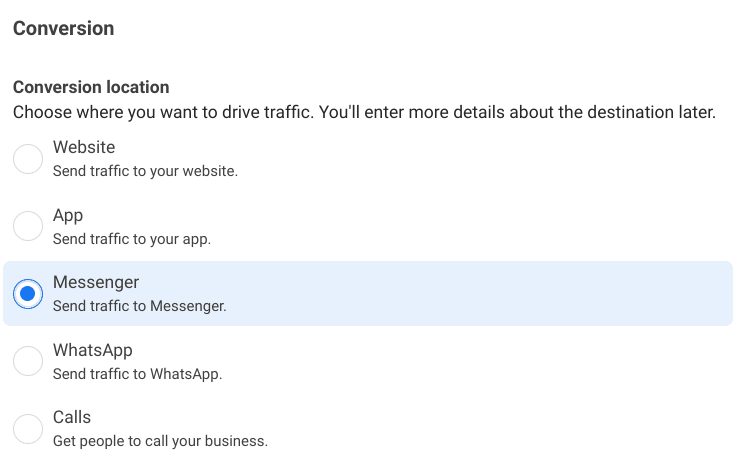This screenshot has width=737, height=471.
Task: Click the Calls option label
Action: coord(72,417)
